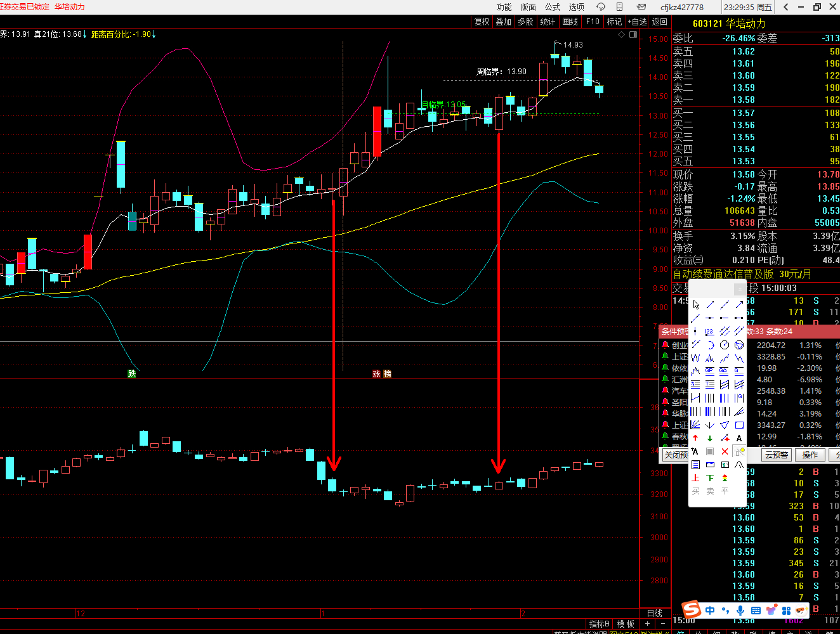Select the 'A' text annotation tool
Viewport: 840px width, 634px height.
click(x=739, y=438)
